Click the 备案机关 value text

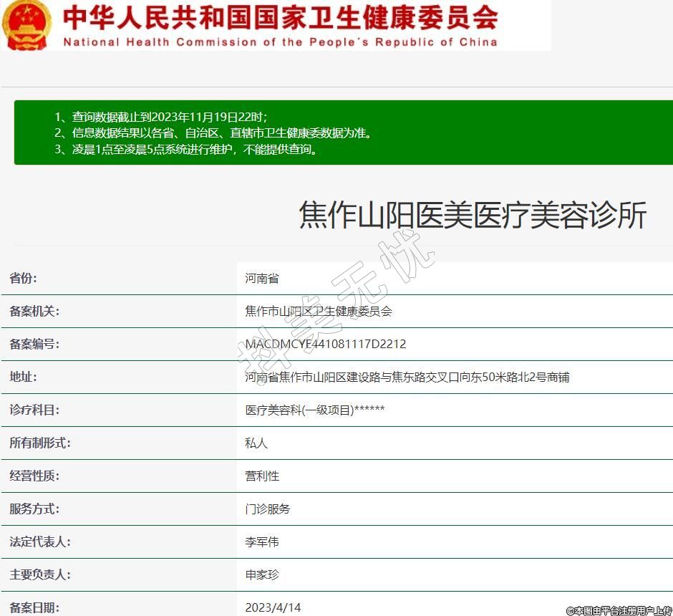coord(319,311)
